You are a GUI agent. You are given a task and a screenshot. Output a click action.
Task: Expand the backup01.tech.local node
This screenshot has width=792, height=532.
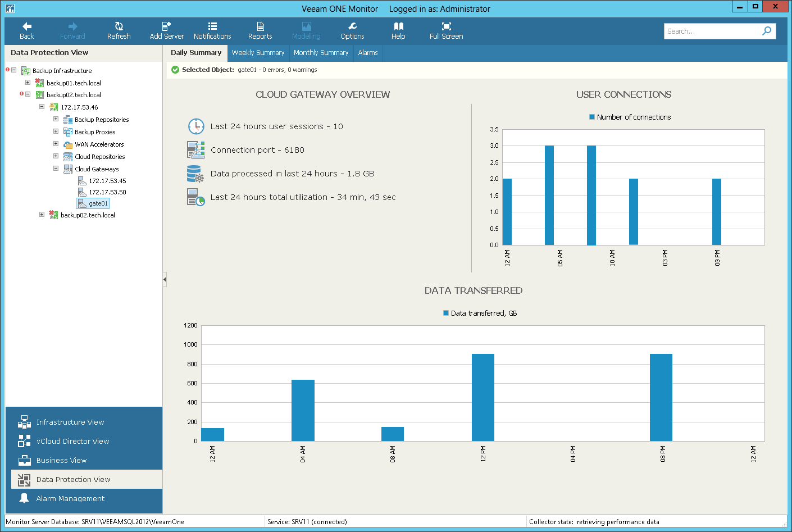point(28,83)
